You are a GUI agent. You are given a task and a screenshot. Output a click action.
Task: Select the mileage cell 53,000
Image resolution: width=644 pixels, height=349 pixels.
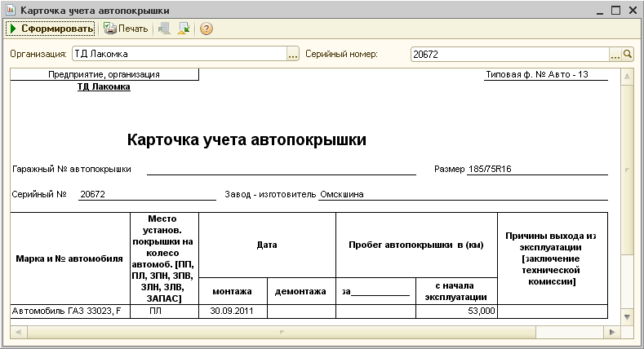pyautogui.click(x=455, y=311)
